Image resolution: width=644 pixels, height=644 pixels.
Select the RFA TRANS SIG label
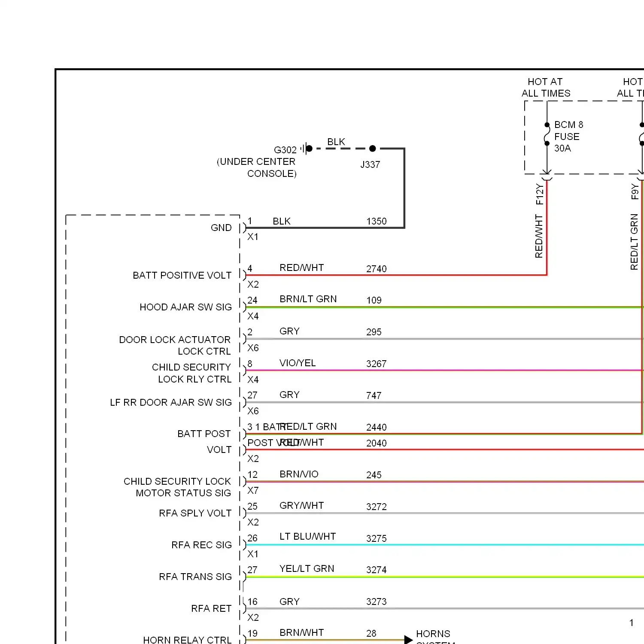(x=195, y=577)
